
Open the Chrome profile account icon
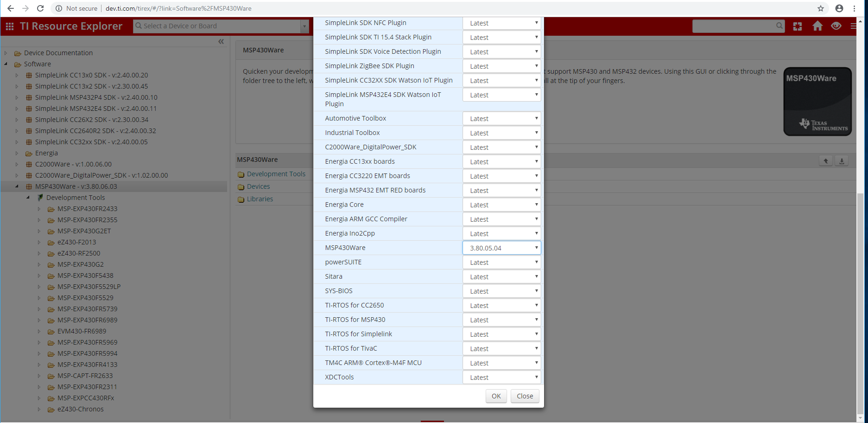pos(839,8)
